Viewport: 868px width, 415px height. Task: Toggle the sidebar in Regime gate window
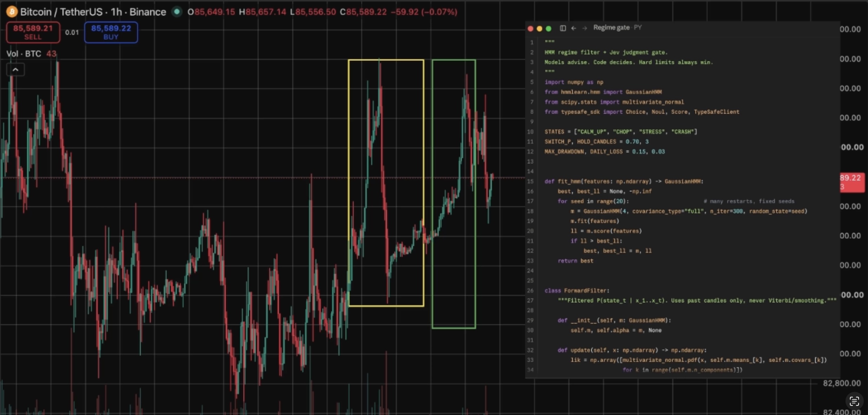[x=563, y=28]
